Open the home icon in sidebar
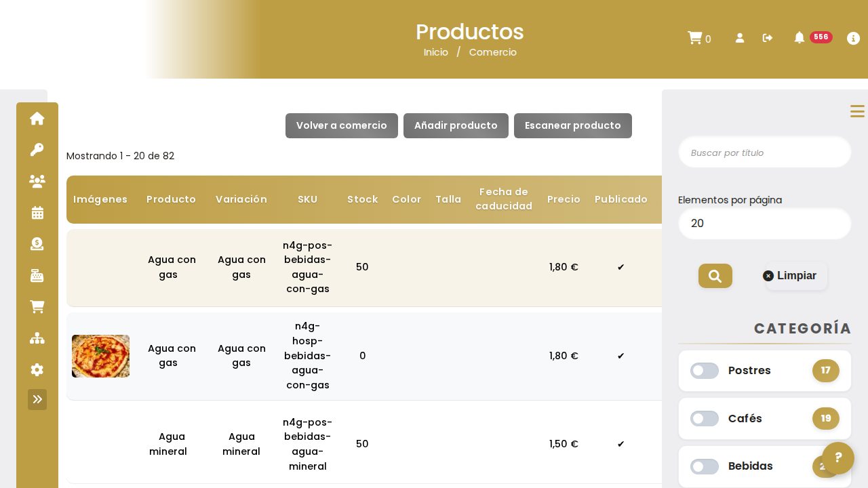Screen dimensions: 868x488 (37, 119)
